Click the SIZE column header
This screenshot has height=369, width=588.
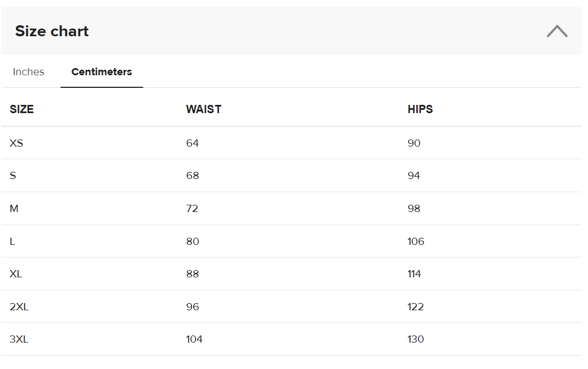point(22,109)
